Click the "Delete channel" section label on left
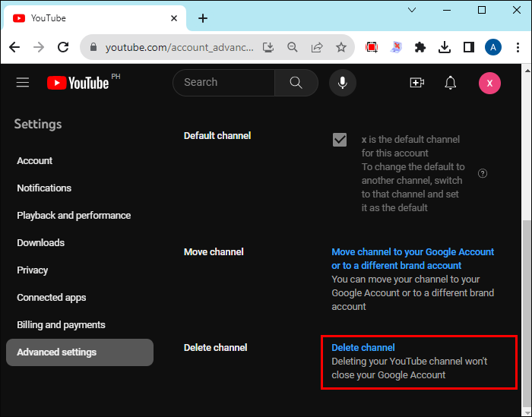 [215, 348]
